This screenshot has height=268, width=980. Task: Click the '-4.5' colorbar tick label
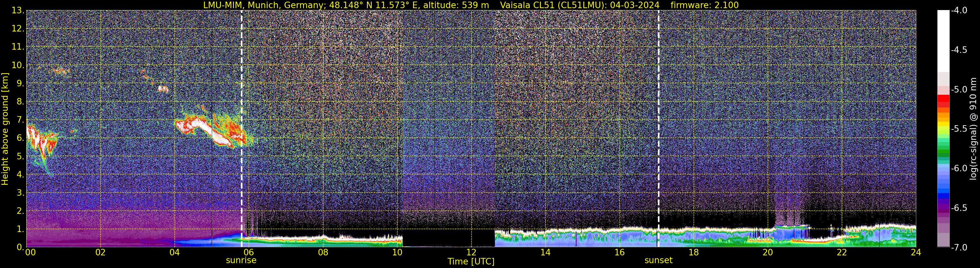pos(959,50)
